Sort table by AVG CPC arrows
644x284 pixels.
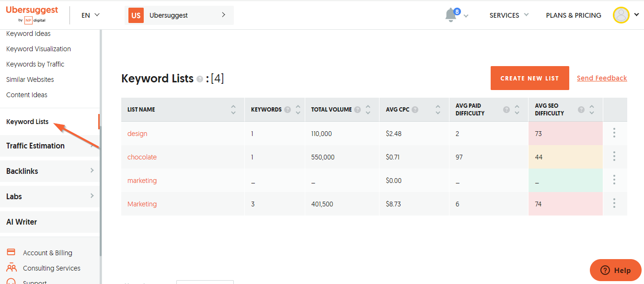tap(438, 110)
